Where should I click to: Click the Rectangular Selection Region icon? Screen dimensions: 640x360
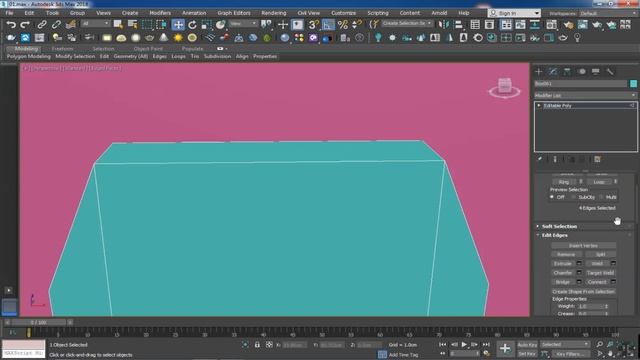147,25
